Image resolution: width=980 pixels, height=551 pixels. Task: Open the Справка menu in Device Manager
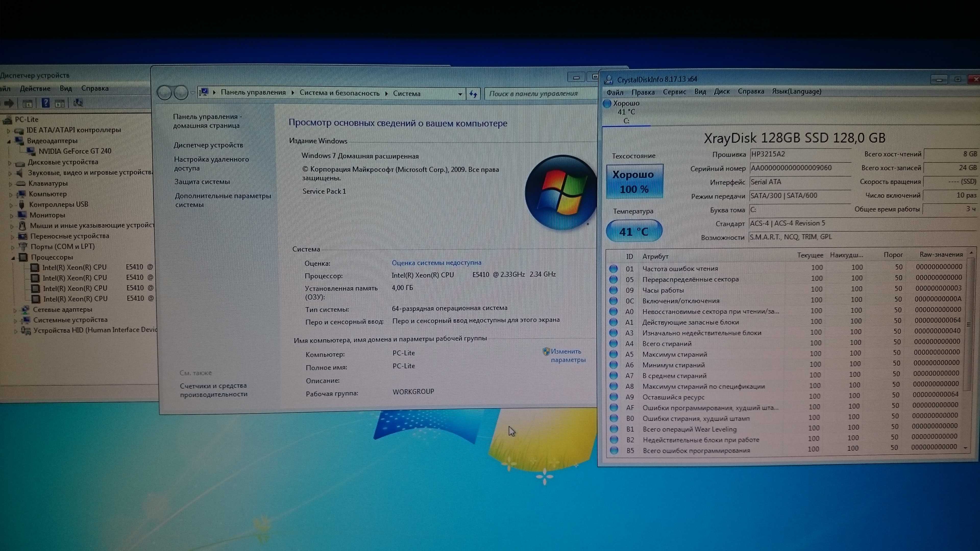(95, 88)
